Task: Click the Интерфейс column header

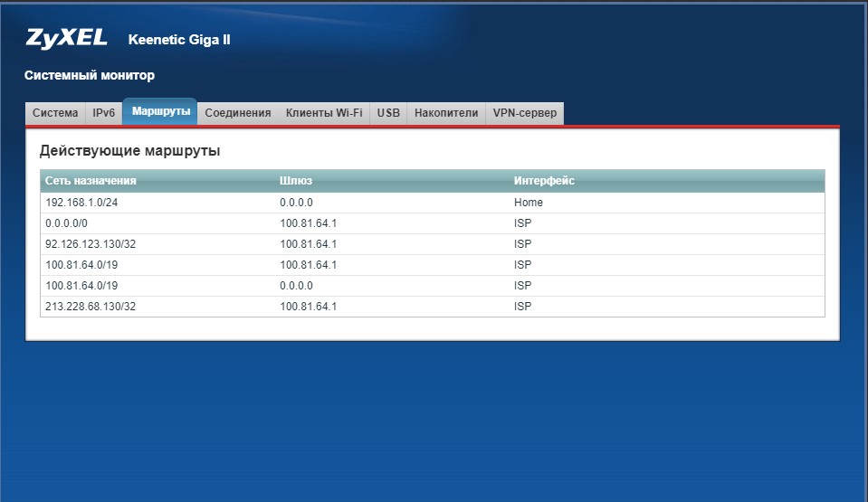Action: (544, 181)
